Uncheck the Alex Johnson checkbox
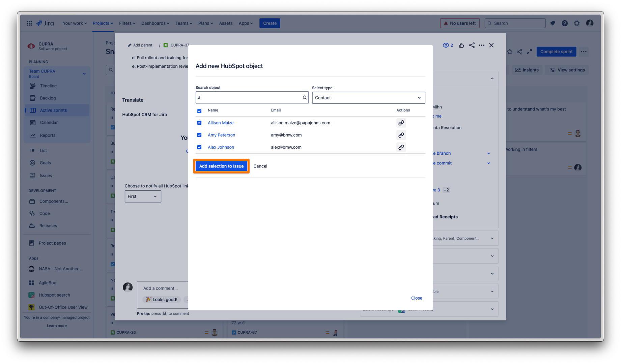 pos(199,147)
